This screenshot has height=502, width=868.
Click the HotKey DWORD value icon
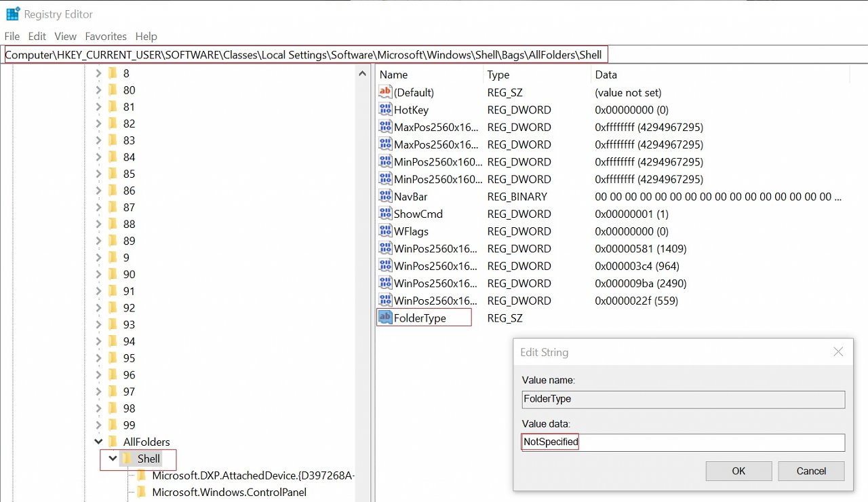tap(385, 110)
